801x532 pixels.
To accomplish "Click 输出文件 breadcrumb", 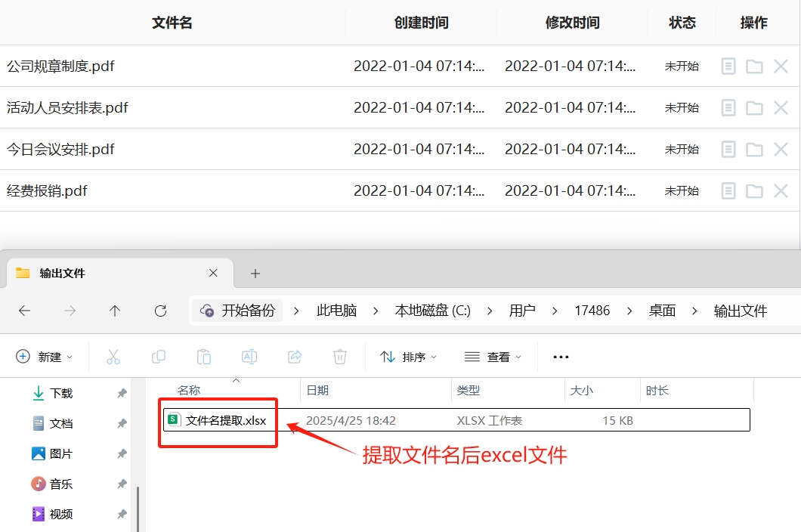I will coord(741,311).
